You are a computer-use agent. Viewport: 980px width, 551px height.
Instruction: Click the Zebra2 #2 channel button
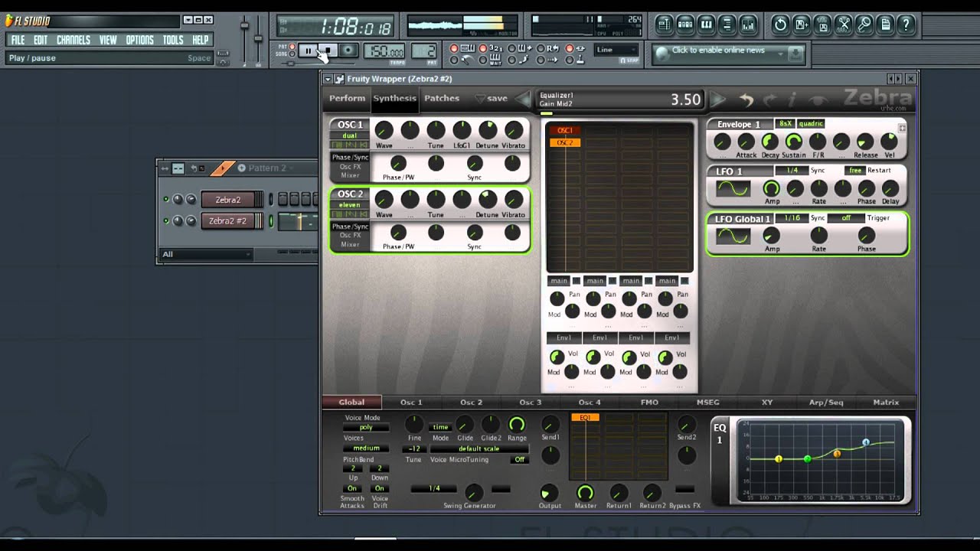227,221
